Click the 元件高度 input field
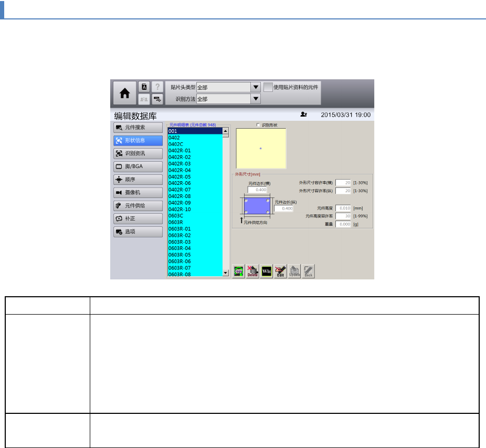This screenshot has height=448, width=486. pos(343,208)
